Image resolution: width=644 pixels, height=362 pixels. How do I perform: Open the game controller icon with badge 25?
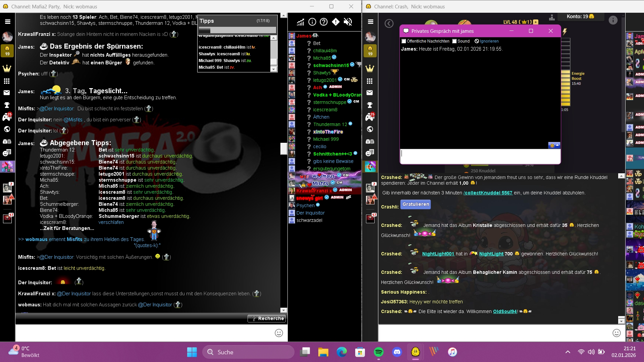(x=7, y=117)
